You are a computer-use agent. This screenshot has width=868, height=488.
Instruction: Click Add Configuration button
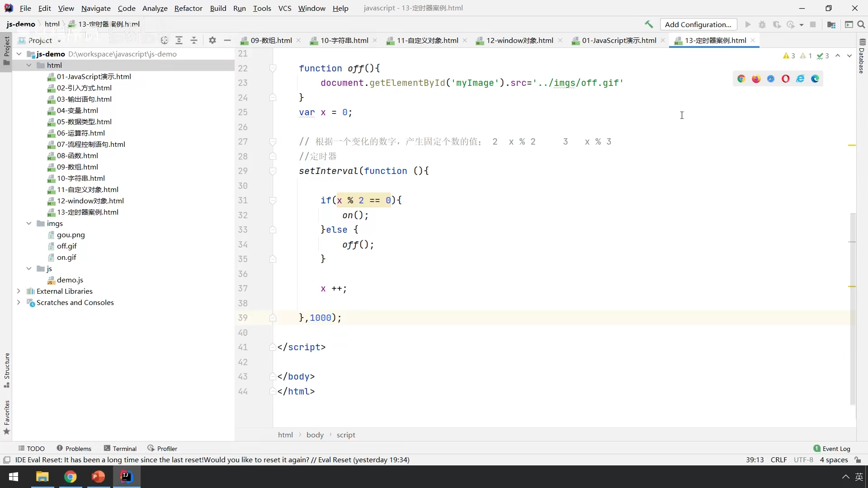698,24
